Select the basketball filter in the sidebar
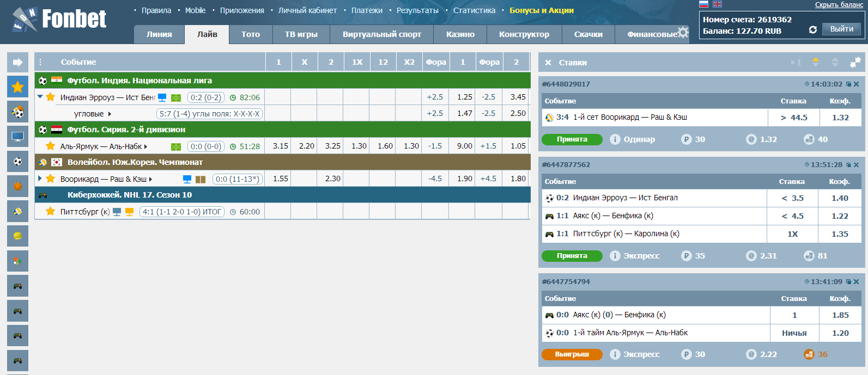This screenshot has width=868, height=375. (17, 186)
